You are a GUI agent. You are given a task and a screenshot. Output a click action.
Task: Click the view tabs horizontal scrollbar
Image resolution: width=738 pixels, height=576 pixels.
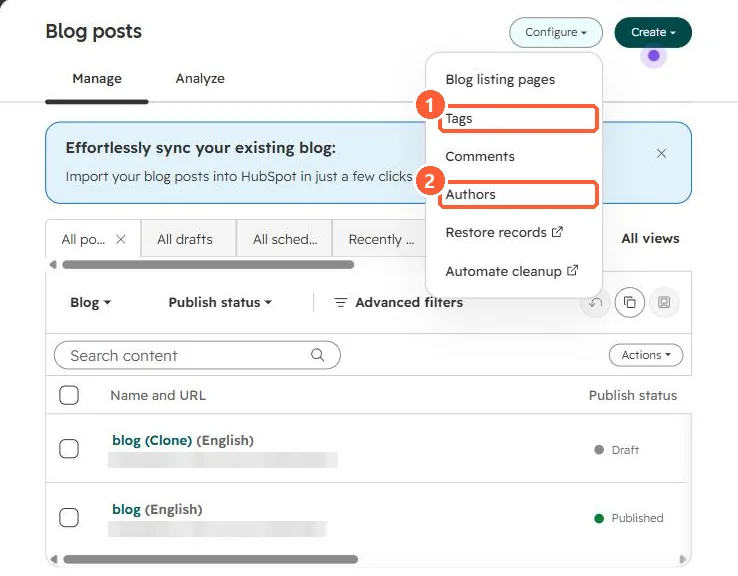pyautogui.click(x=208, y=265)
